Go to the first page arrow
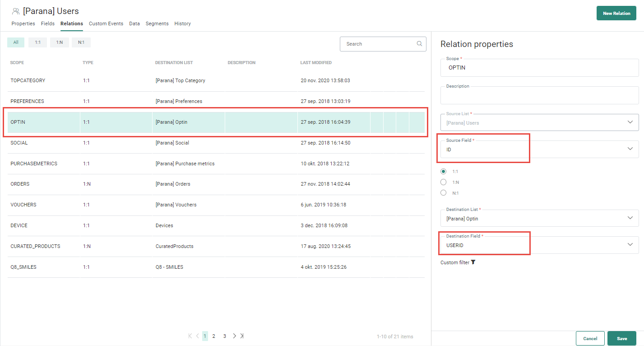Image resolution: width=644 pixels, height=346 pixels. click(190, 336)
